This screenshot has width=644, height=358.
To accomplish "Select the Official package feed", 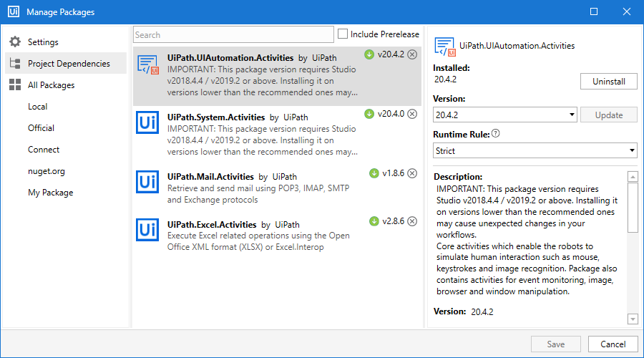I will click(41, 128).
